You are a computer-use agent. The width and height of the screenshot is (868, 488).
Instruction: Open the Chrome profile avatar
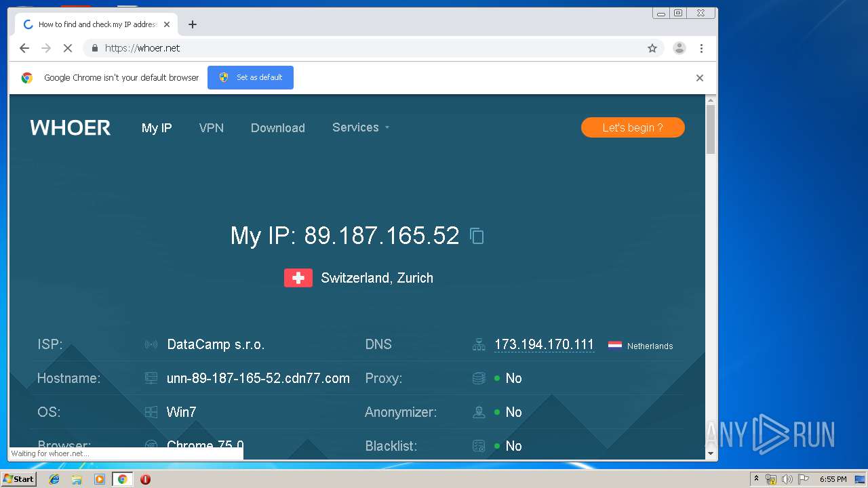point(679,48)
